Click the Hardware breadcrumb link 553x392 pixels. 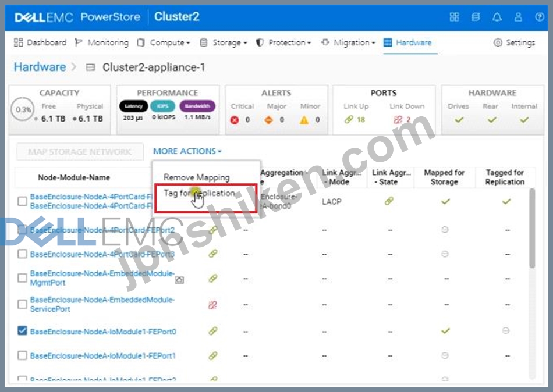(x=40, y=67)
